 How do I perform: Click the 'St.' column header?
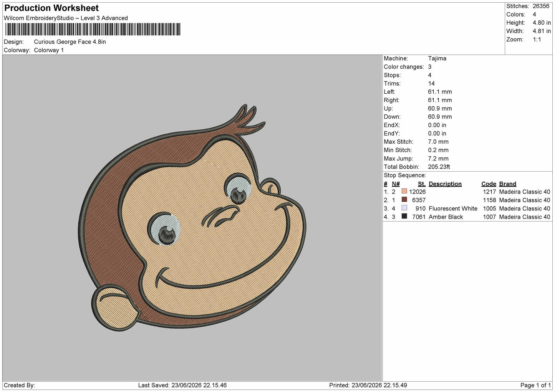(422, 184)
